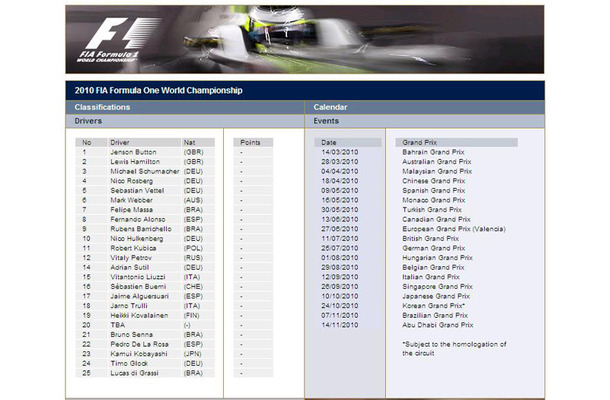Open the Canadian Grand Prix event
610x400 pixels.
point(436,219)
